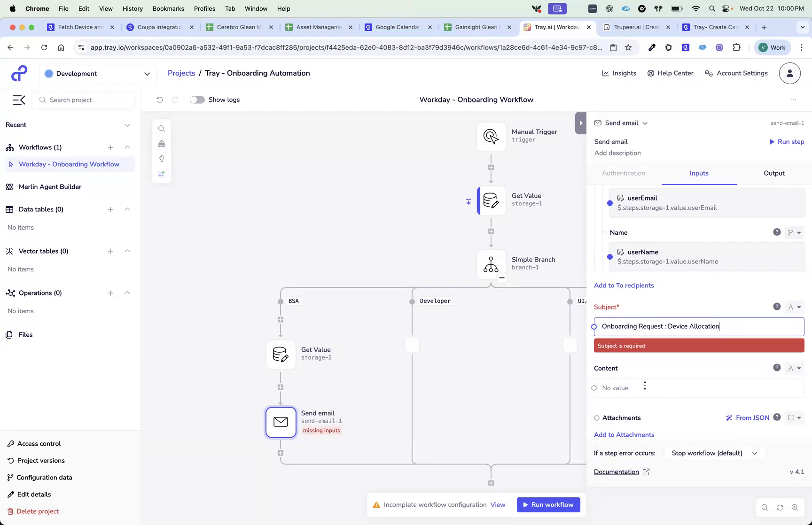The width and height of the screenshot is (812, 525).
Task: Select the search tool in the canvas toolbar
Action: [162, 128]
